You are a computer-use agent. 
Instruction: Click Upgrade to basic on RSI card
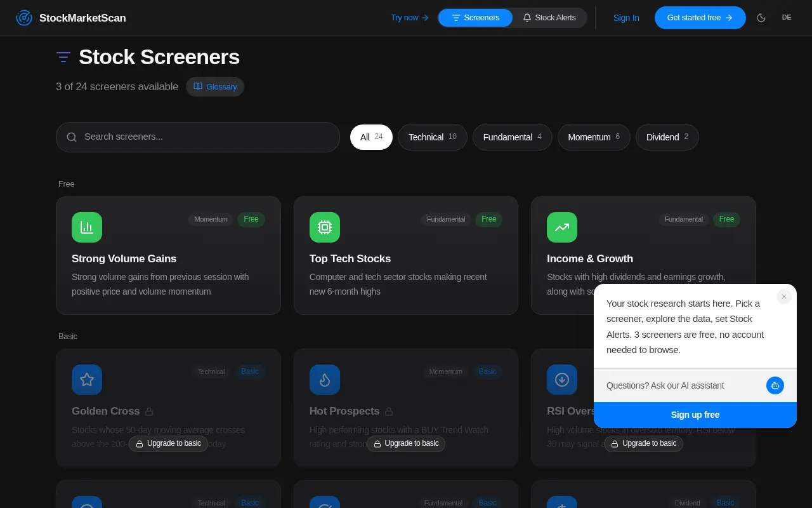pos(643,443)
